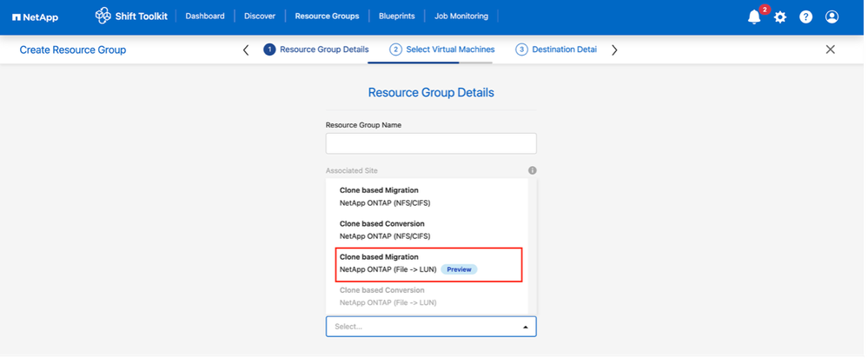Open the Discover menu item
The width and height of the screenshot is (868, 358).
(260, 16)
